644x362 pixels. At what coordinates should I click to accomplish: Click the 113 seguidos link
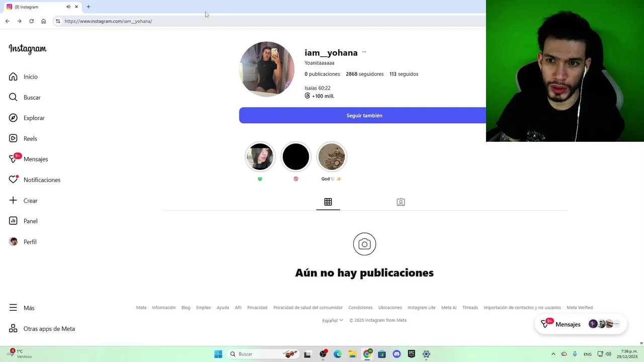[404, 74]
